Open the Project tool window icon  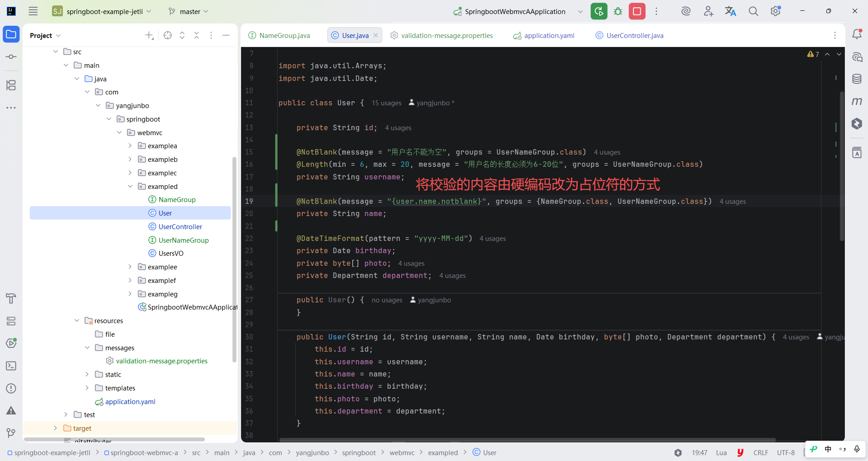[x=11, y=34]
